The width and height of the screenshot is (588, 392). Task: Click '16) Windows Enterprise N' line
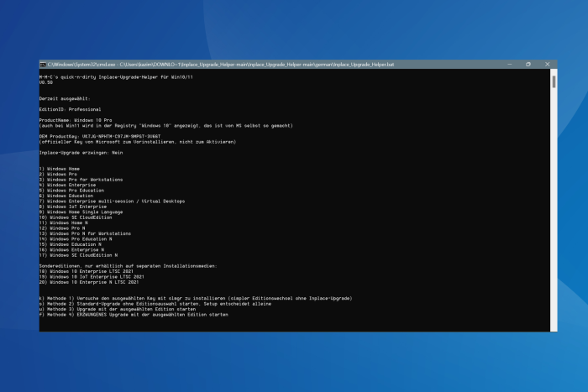tap(71, 250)
